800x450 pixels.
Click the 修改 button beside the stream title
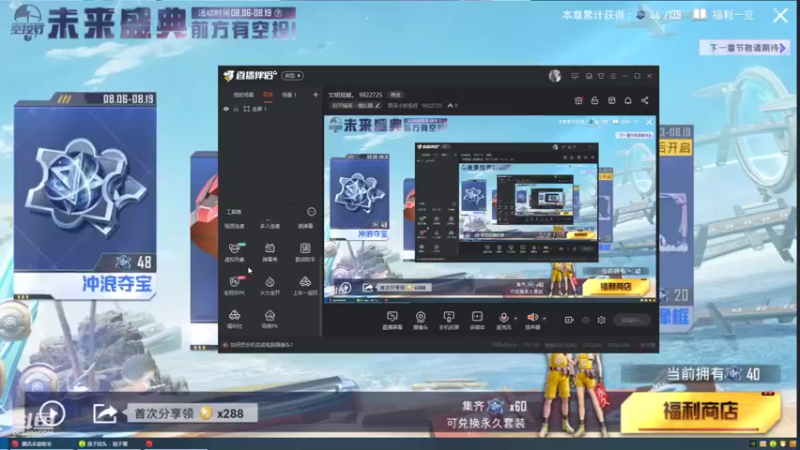395,95
